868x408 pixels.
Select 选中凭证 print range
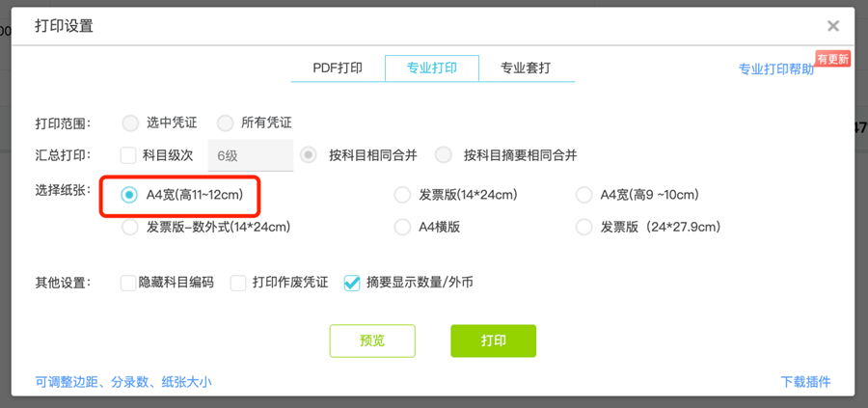click(x=130, y=123)
